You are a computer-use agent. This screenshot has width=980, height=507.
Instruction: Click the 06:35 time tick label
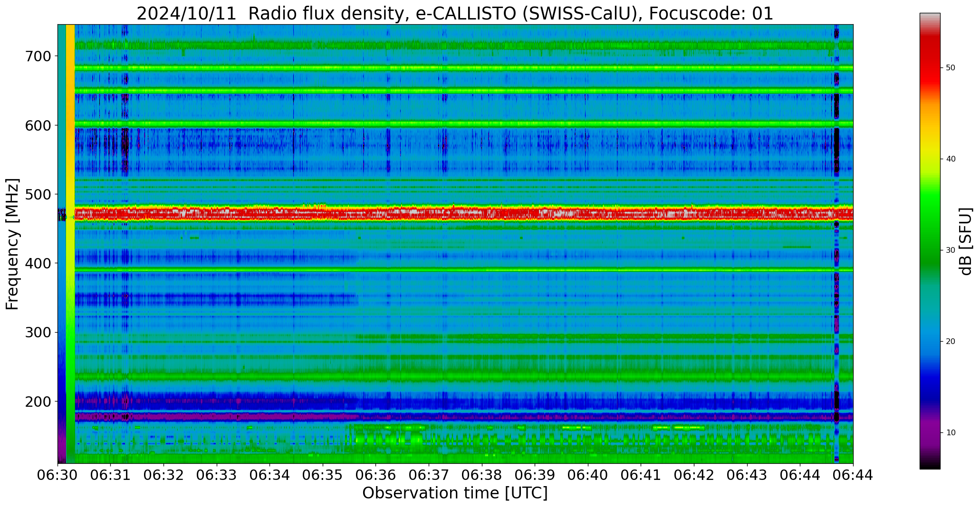tap(323, 475)
